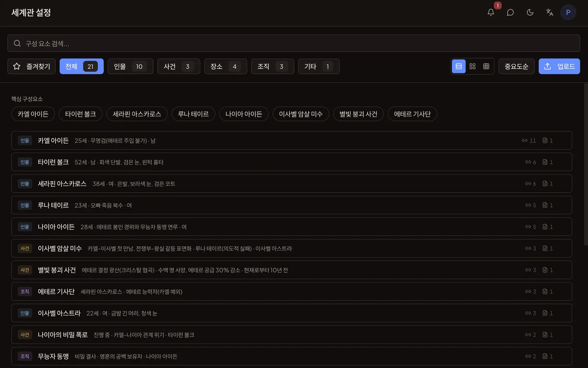Open the 에테르 기사단 list row

click(x=292, y=292)
